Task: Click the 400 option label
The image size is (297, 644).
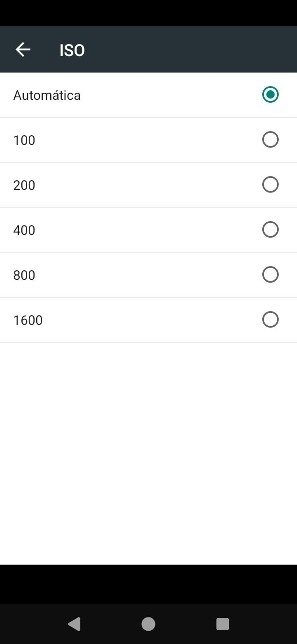Action: tap(24, 230)
